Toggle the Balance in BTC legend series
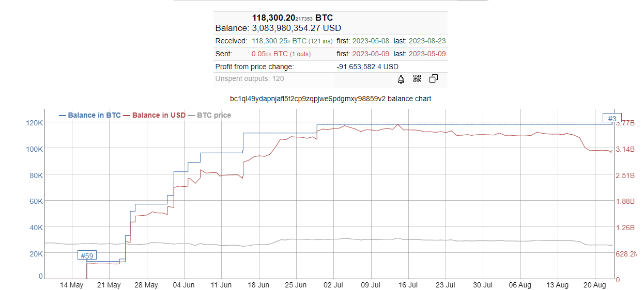 [x=90, y=115]
